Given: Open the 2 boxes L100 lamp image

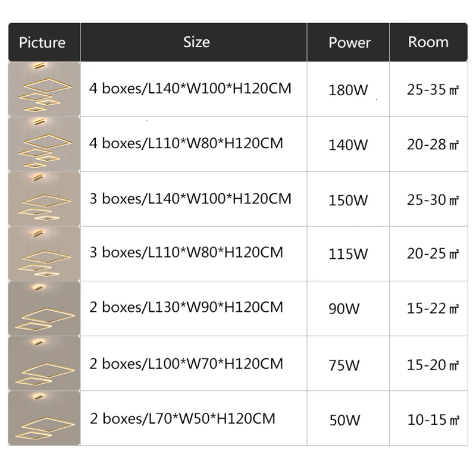Looking at the screenshot, I should [43, 363].
